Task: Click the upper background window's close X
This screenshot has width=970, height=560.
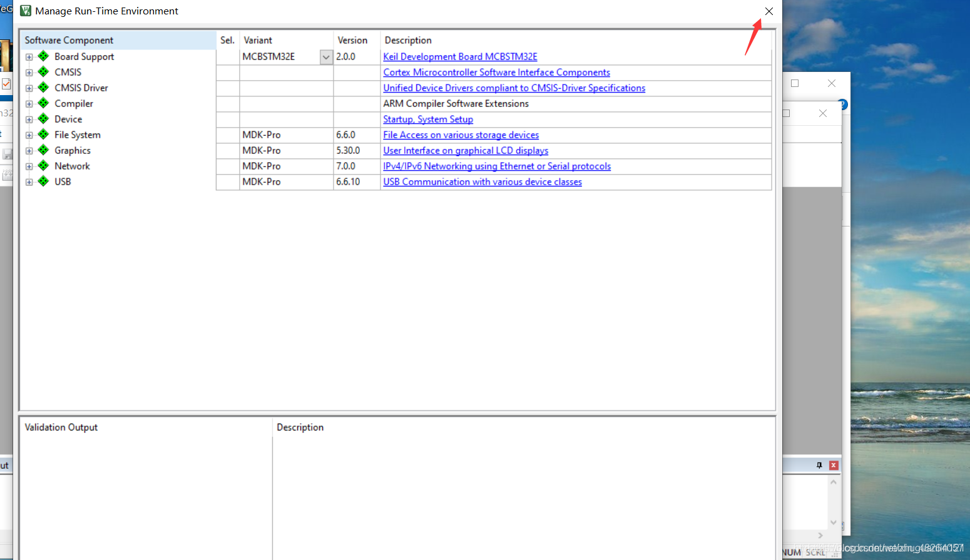Action: tap(832, 83)
